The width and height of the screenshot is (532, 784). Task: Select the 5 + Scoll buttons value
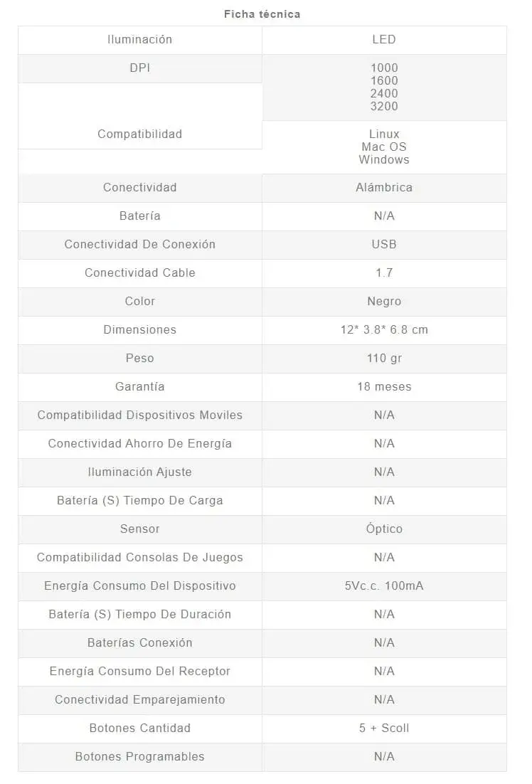[x=384, y=729]
